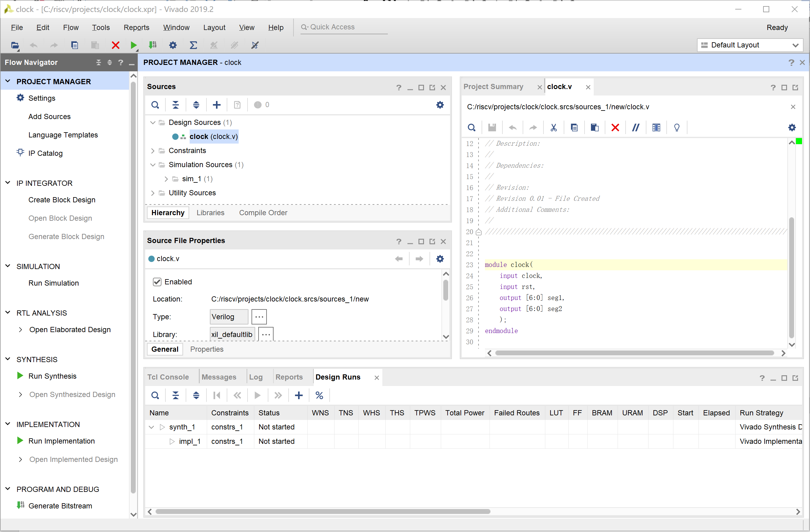Click the Sigma report strategies toolbar icon
The image size is (810, 532).
coord(193,45)
